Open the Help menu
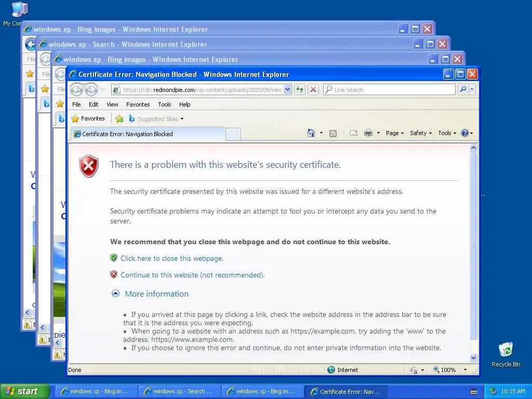 pos(184,104)
